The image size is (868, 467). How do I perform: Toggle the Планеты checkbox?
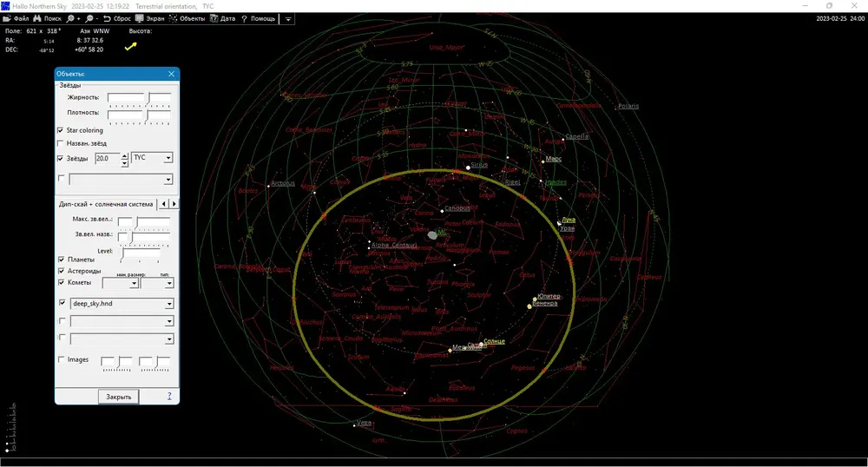tap(62, 259)
